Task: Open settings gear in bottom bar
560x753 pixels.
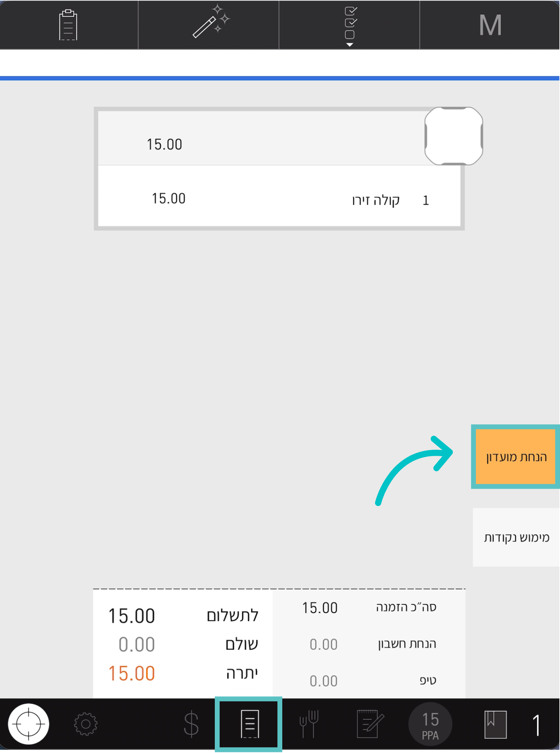Action: click(86, 724)
